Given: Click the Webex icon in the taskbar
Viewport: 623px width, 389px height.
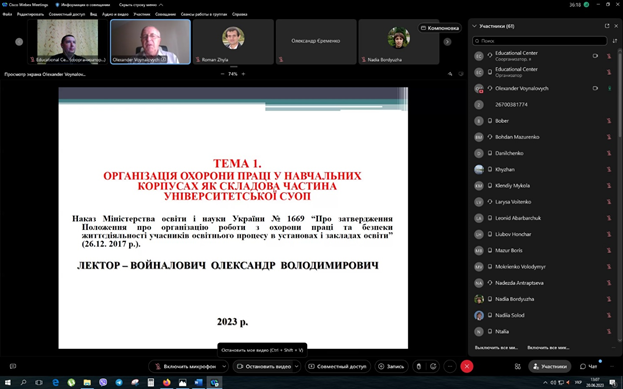Looking at the screenshot, I should click(x=215, y=382).
